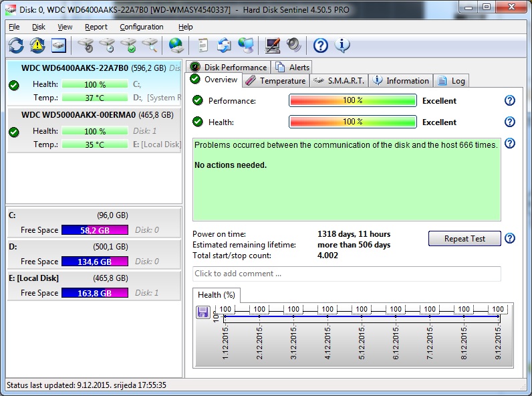Select the E: Local Disk partition entry
Viewport: 532px width, 396px height.
coord(94,278)
